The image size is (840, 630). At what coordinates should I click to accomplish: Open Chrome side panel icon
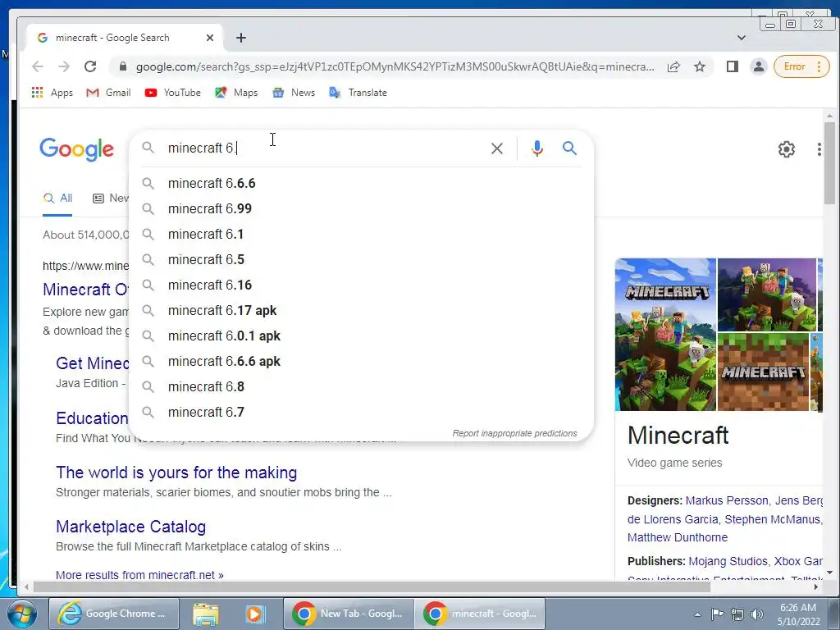[x=733, y=66]
